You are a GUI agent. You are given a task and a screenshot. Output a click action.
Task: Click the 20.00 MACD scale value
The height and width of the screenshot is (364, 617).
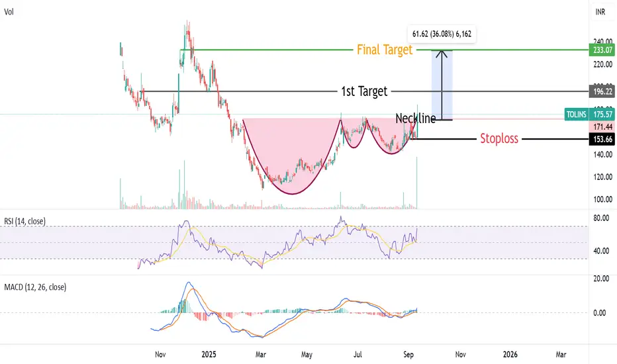point(601,278)
